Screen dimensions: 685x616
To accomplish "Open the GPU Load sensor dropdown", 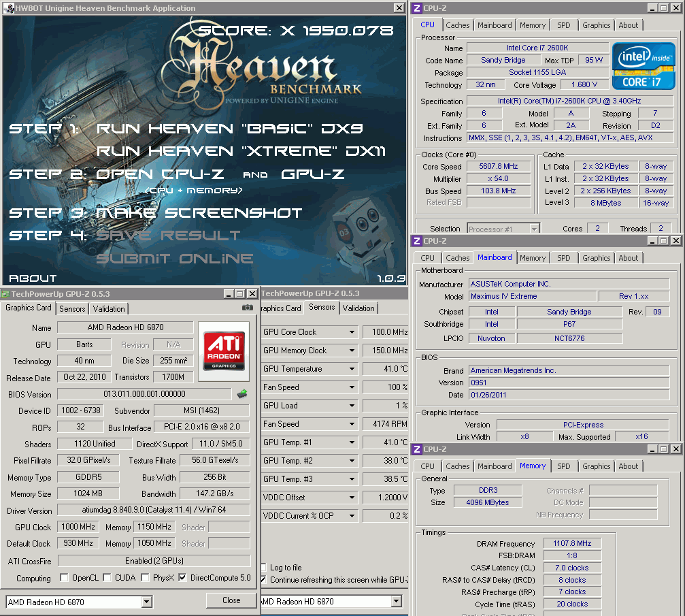I will (352, 406).
